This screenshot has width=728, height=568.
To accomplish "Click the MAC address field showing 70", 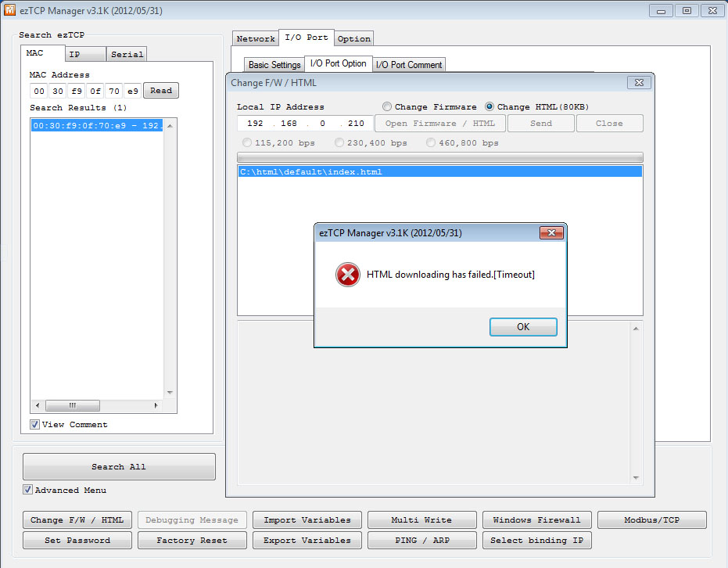I will (114, 91).
